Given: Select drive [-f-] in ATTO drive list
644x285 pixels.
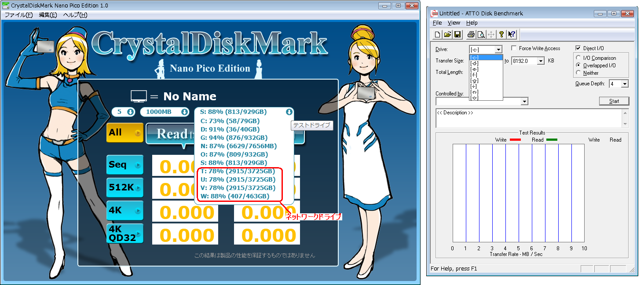Looking at the screenshot, I should (486, 75).
